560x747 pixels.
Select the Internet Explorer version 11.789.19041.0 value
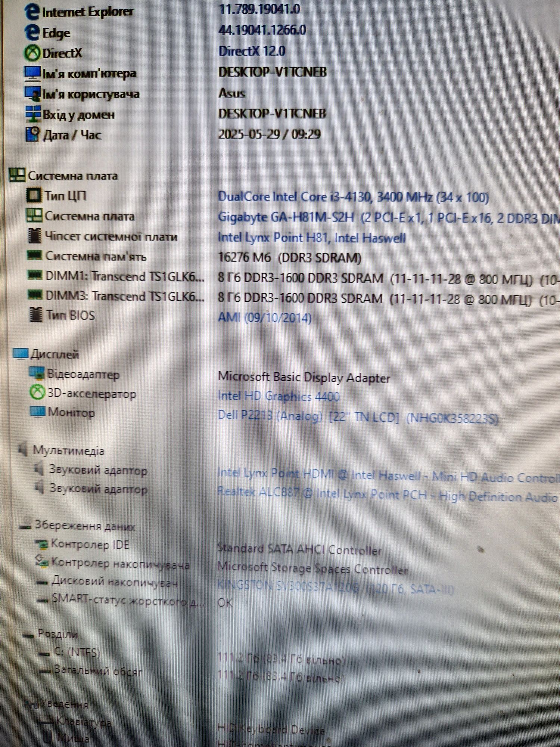pos(259,9)
